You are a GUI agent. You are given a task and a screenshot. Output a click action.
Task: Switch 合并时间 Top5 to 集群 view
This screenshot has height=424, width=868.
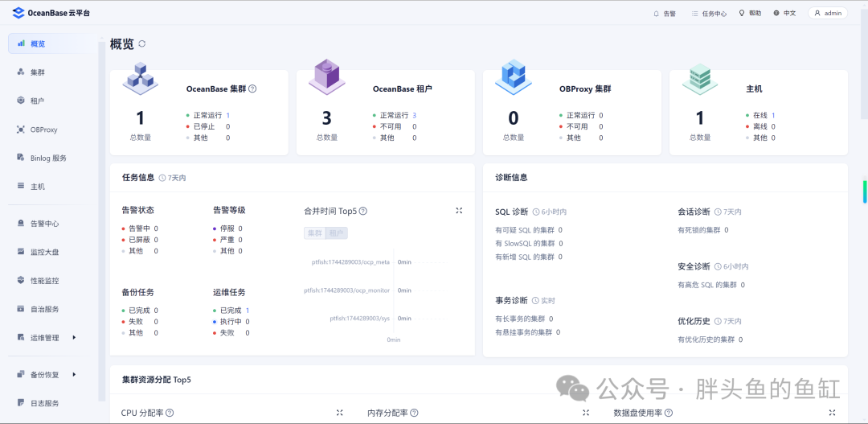314,233
